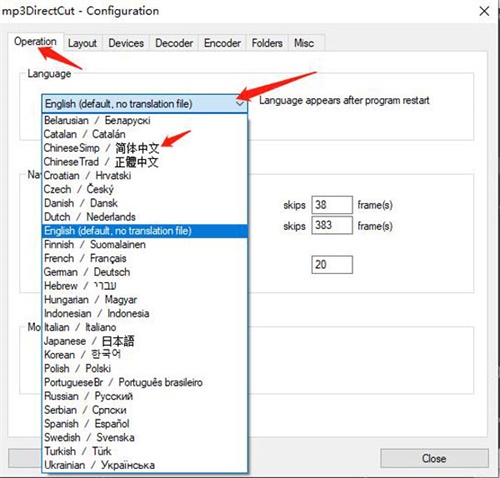The width and height of the screenshot is (500, 478).
Task: Switch to the Decoder tab
Action: coord(174,43)
